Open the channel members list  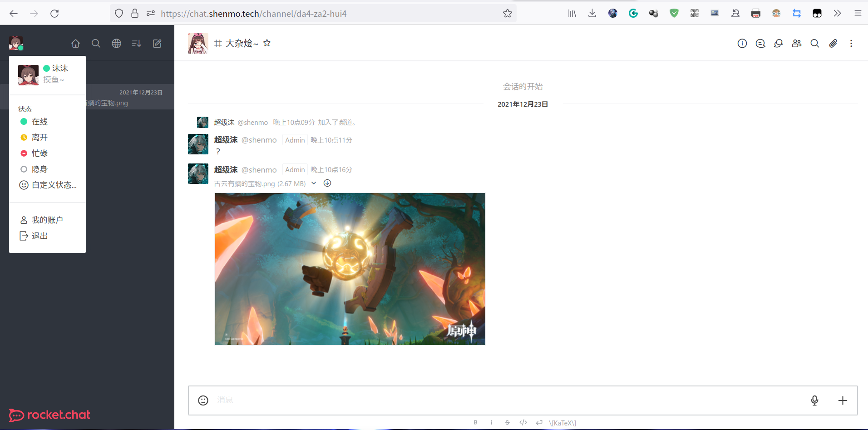797,43
